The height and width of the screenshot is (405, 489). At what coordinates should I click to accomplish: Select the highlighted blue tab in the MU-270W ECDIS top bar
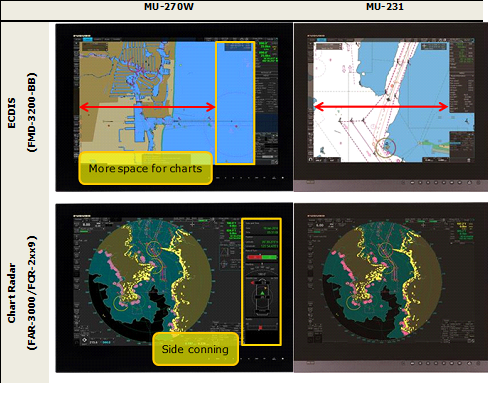pos(88,39)
